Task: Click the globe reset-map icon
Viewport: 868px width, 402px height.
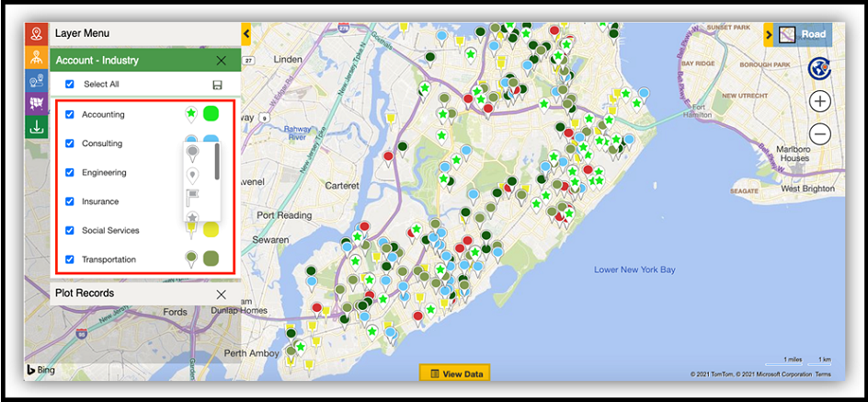Action: (819, 68)
